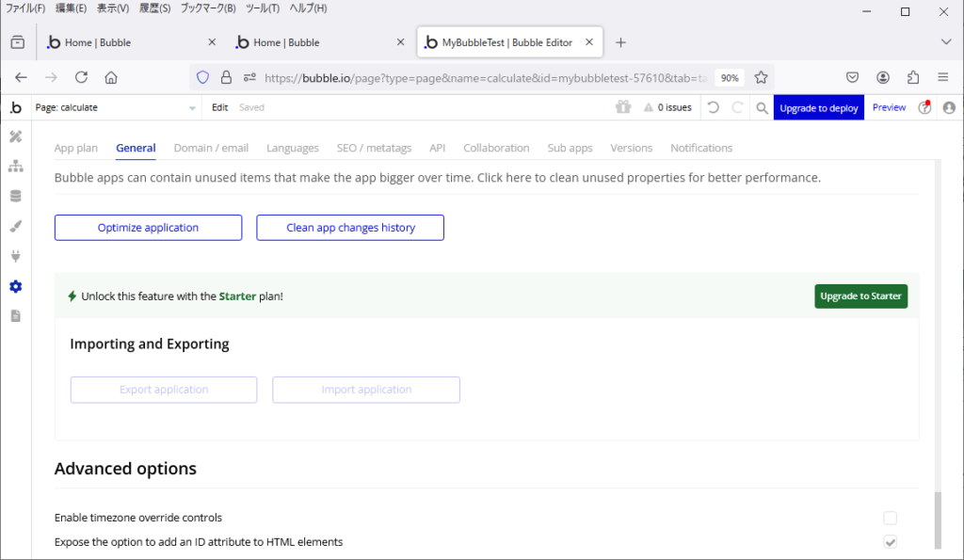The image size is (964, 560).
Task: Open the Plugins plug icon in sidebar
Action: tap(16, 256)
